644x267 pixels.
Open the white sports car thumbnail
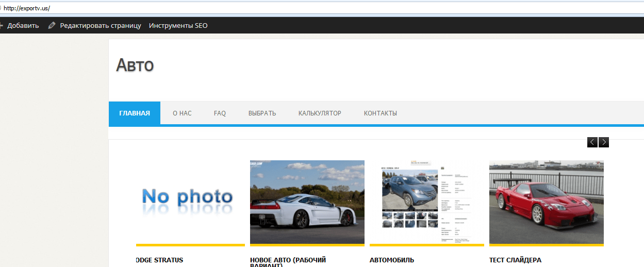307,202
